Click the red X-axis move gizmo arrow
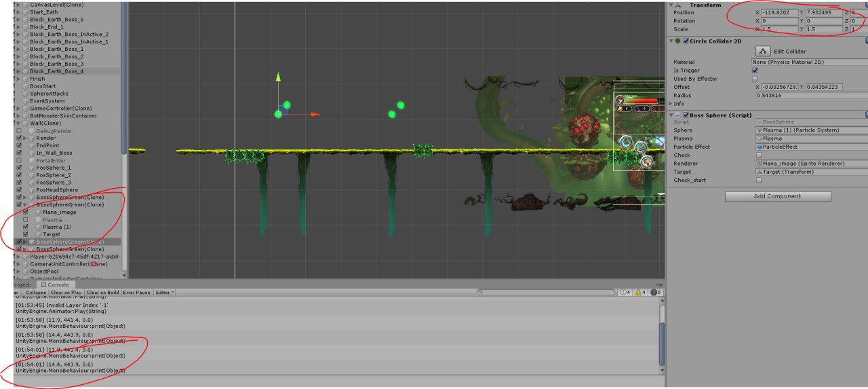868x389 pixels. pyautogui.click(x=315, y=114)
